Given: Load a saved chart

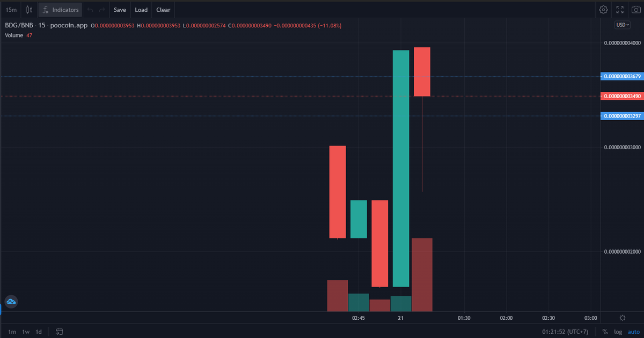Looking at the screenshot, I should click(141, 10).
